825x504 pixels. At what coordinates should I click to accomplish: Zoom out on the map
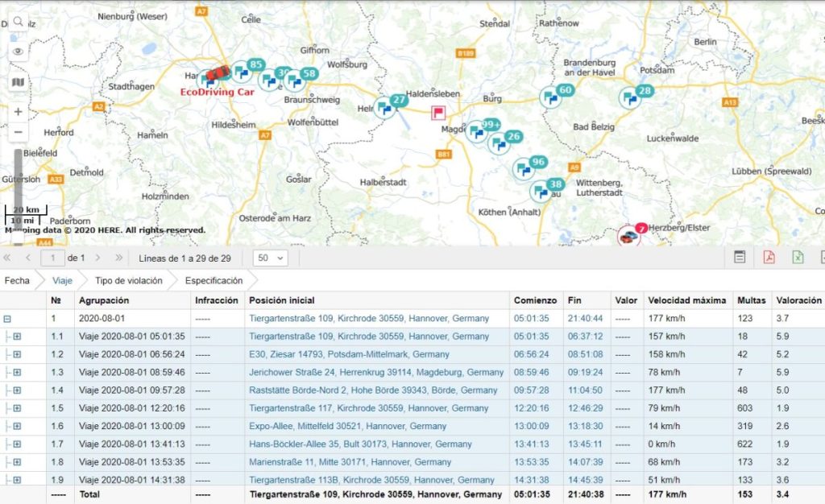[x=18, y=132]
